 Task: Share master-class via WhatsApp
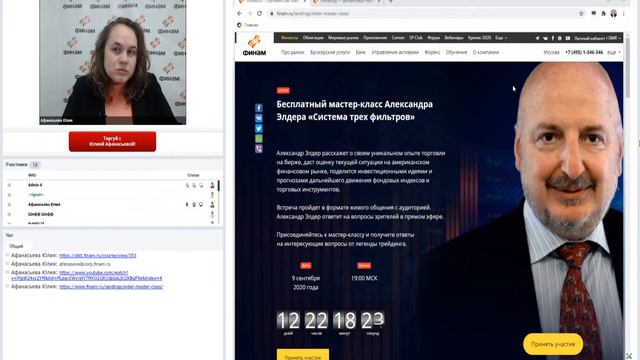pyautogui.click(x=259, y=138)
